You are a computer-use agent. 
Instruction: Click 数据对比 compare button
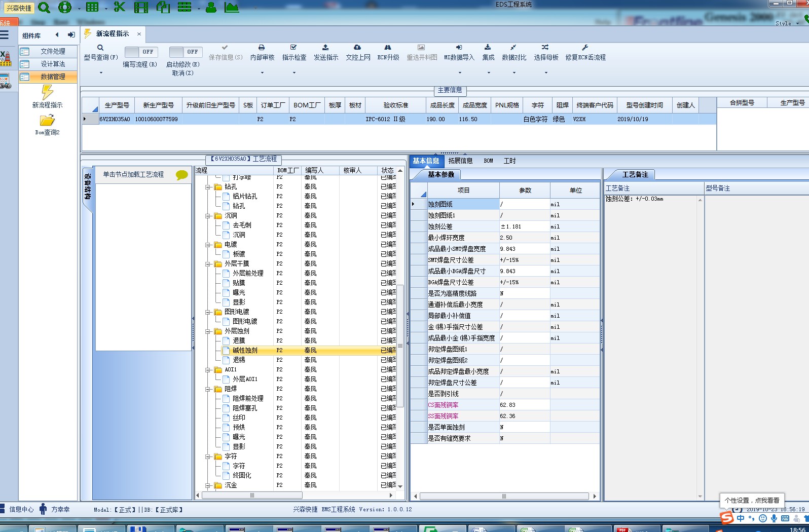[514, 52]
